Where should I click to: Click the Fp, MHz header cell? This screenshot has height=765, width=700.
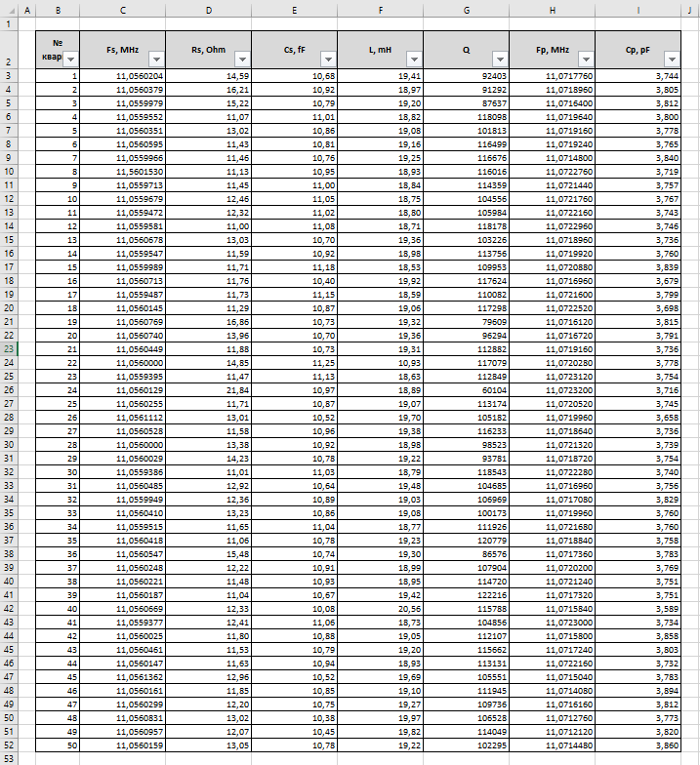coord(553,50)
